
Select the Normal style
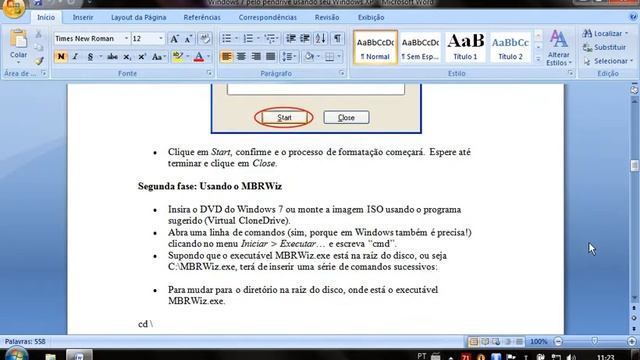click(375, 47)
